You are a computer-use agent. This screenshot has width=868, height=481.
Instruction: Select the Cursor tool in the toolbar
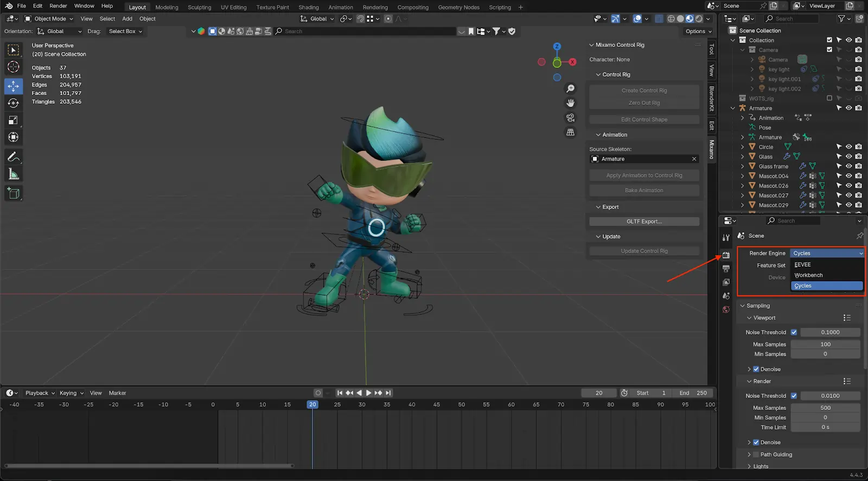pyautogui.click(x=14, y=67)
